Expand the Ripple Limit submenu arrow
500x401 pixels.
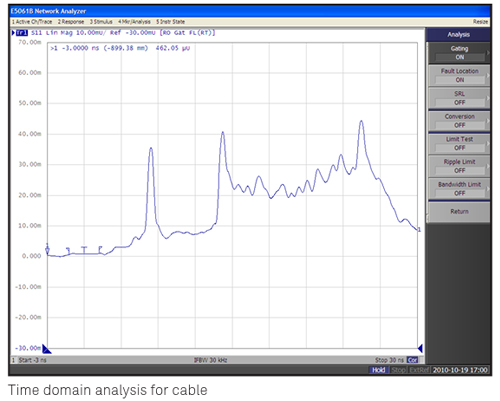coord(488,166)
